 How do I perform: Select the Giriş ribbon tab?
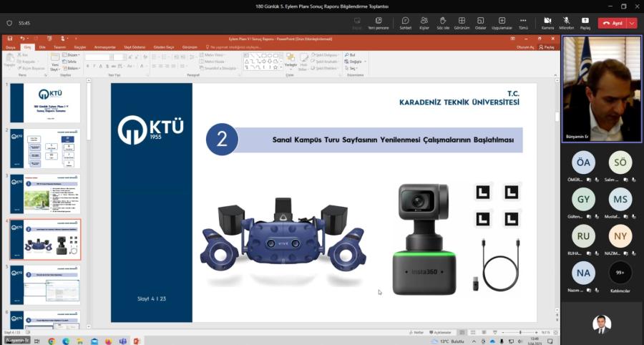(28, 47)
